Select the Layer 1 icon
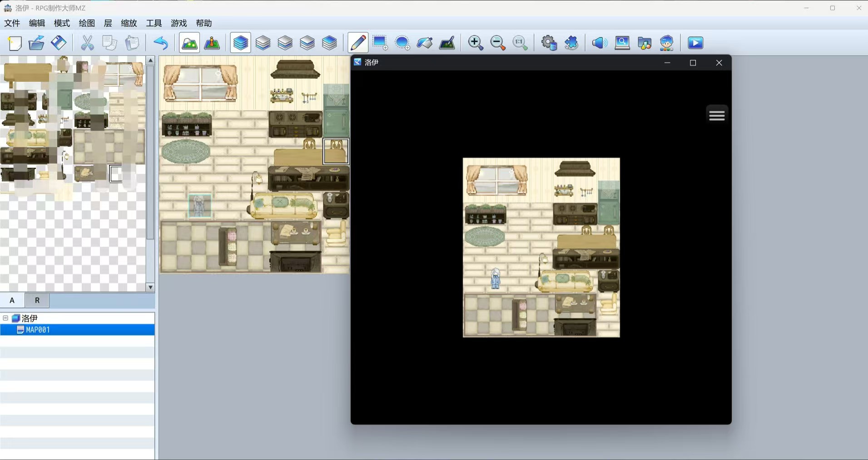The image size is (868, 460). tap(263, 43)
